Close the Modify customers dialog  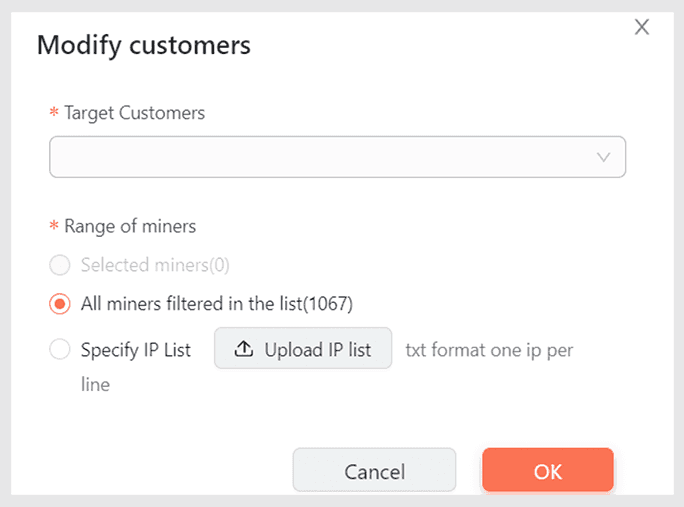(642, 28)
